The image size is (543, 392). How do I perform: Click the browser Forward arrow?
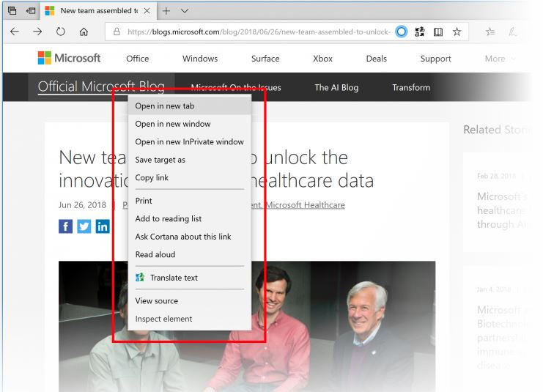(x=37, y=32)
